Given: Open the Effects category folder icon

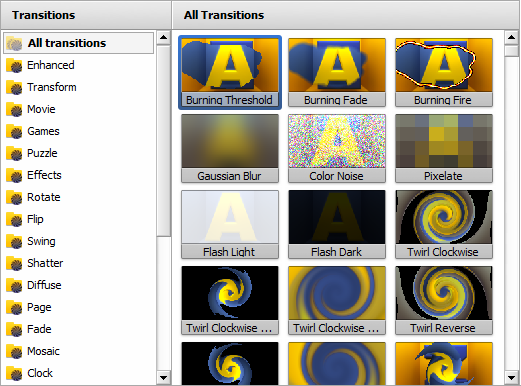Looking at the screenshot, I should [14, 175].
